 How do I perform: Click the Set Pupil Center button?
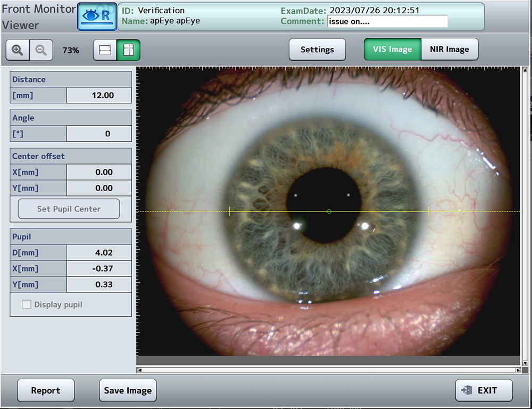click(69, 209)
